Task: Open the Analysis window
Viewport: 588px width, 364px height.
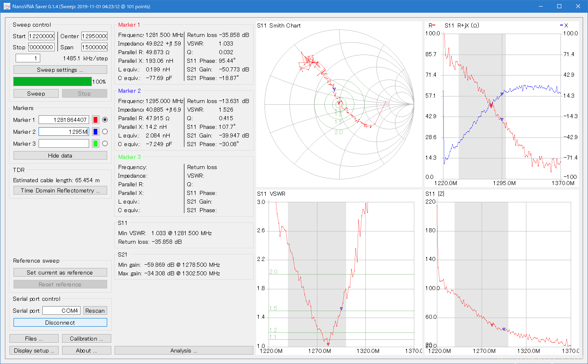Action: coord(184,350)
